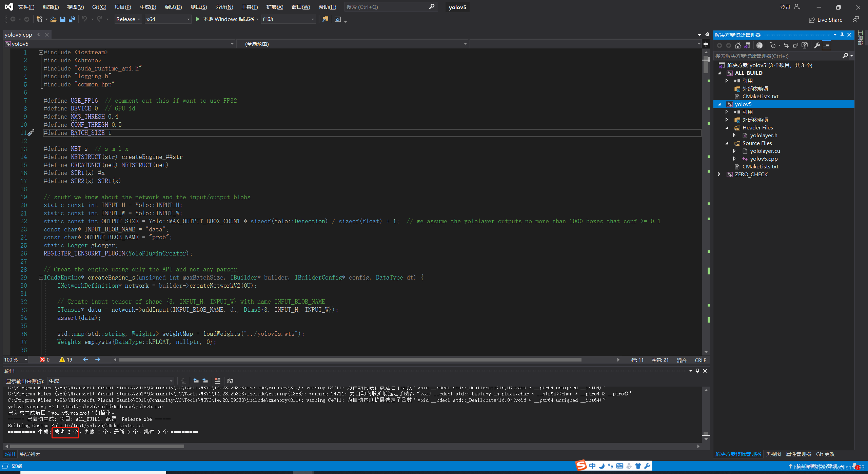Open the Release configuration dropdown
The height and width of the screenshot is (474, 868).
[x=128, y=19]
